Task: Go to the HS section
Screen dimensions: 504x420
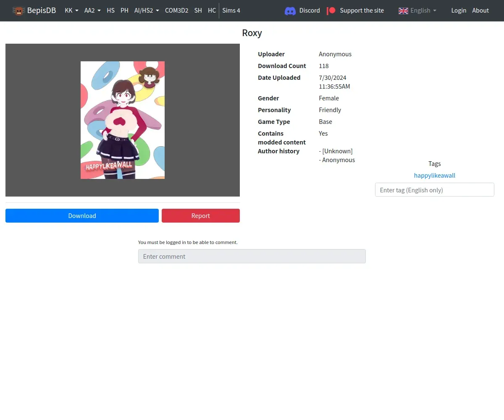Action: tap(110, 10)
